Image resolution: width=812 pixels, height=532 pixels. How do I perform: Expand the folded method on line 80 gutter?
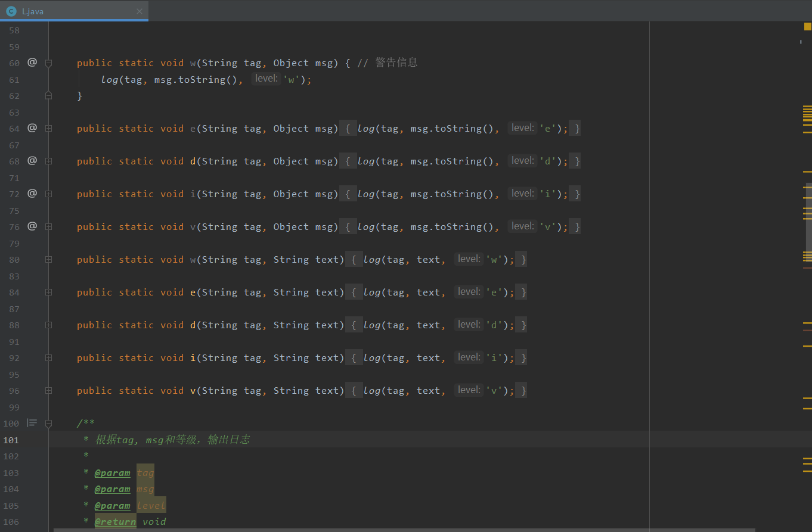[x=49, y=259]
